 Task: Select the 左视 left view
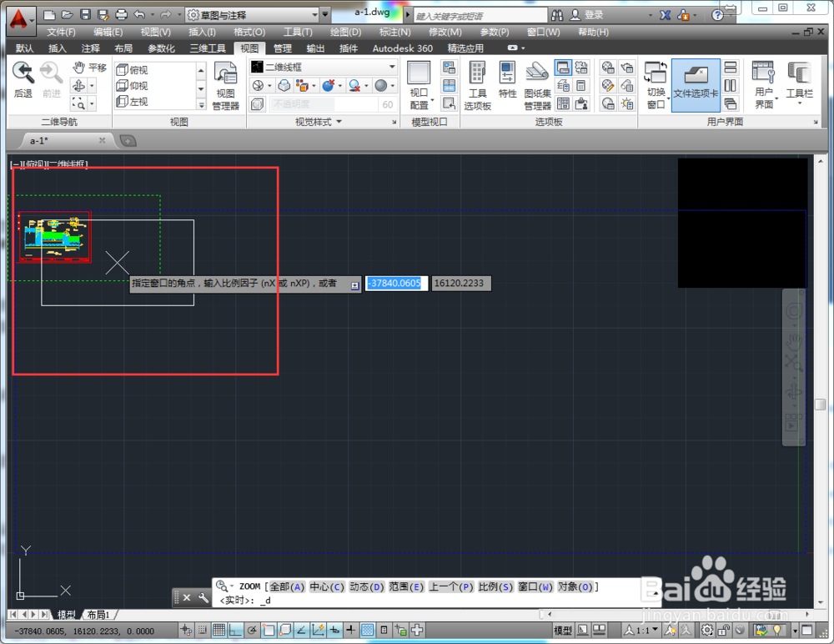pos(133,101)
